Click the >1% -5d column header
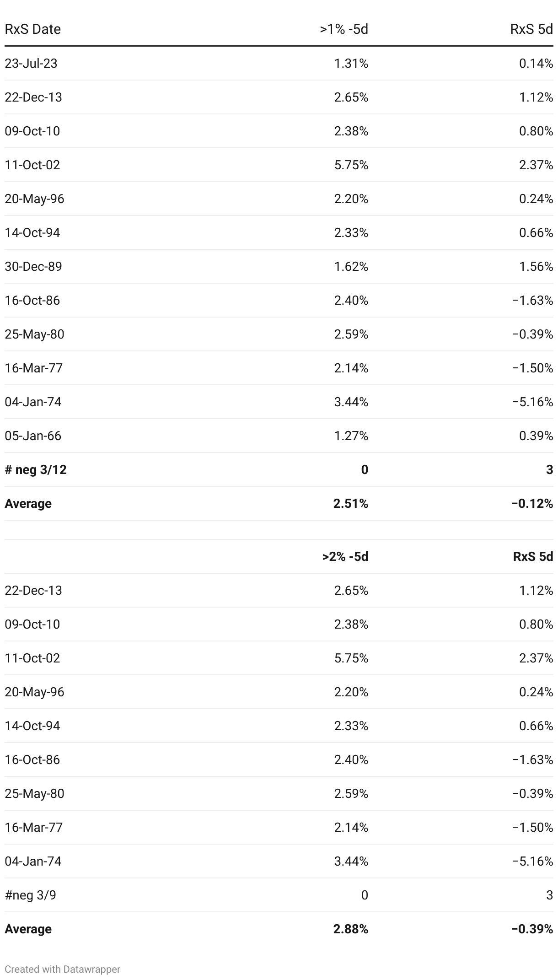The image size is (558, 980). click(344, 29)
